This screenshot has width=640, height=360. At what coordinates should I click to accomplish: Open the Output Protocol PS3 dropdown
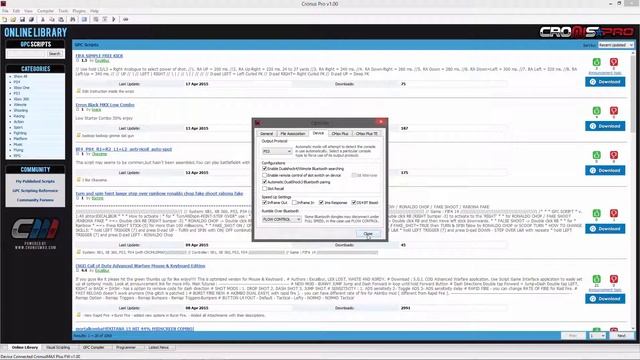click(x=277, y=151)
